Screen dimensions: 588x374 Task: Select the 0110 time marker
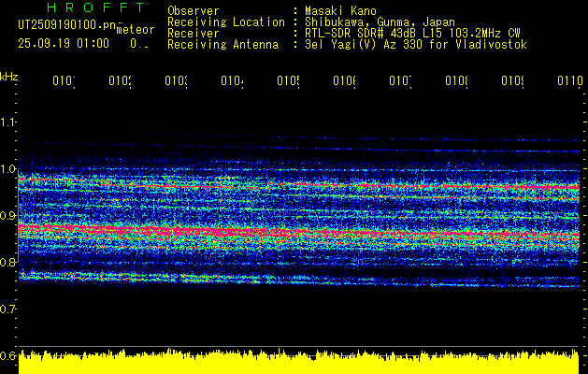point(568,81)
